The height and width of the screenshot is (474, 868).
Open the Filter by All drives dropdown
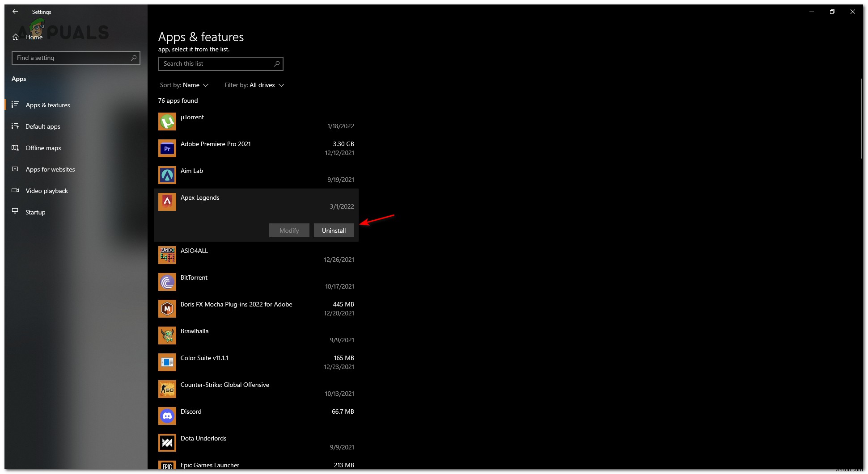click(x=254, y=85)
